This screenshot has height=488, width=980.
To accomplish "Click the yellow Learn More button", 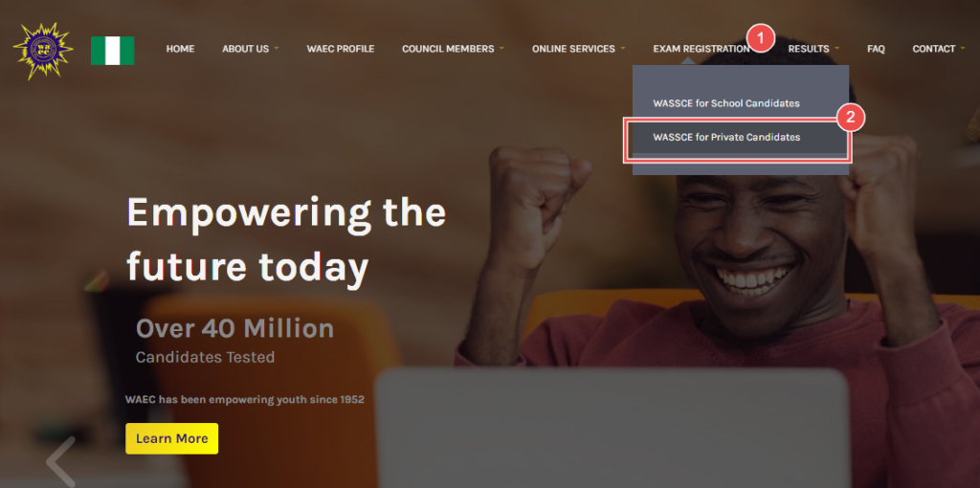I will (x=172, y=438).
